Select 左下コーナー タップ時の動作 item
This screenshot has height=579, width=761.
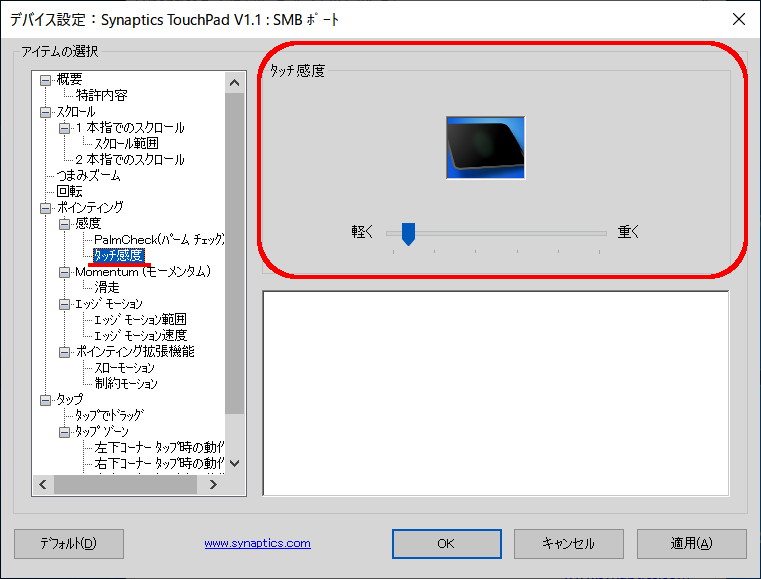click(159, 447)
